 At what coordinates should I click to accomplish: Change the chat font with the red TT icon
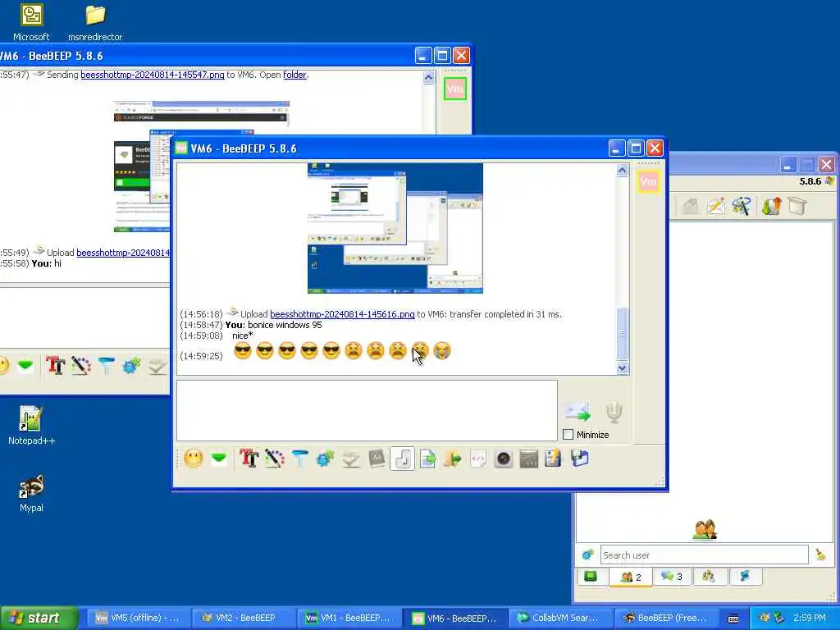(x=249, y=459)
